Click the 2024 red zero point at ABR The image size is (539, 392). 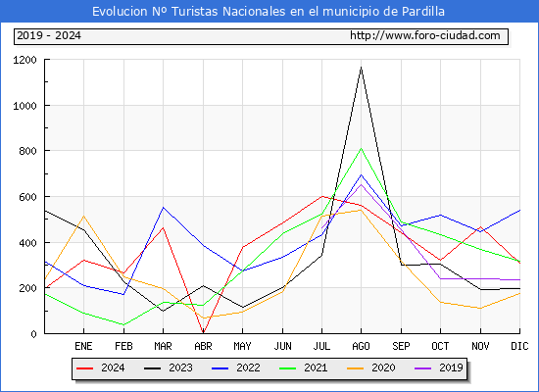203,333
